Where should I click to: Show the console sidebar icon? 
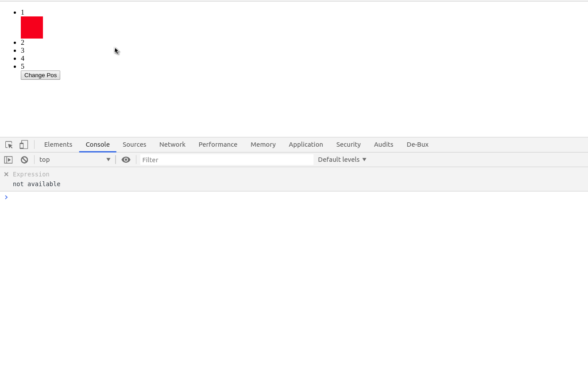point(8,160)
